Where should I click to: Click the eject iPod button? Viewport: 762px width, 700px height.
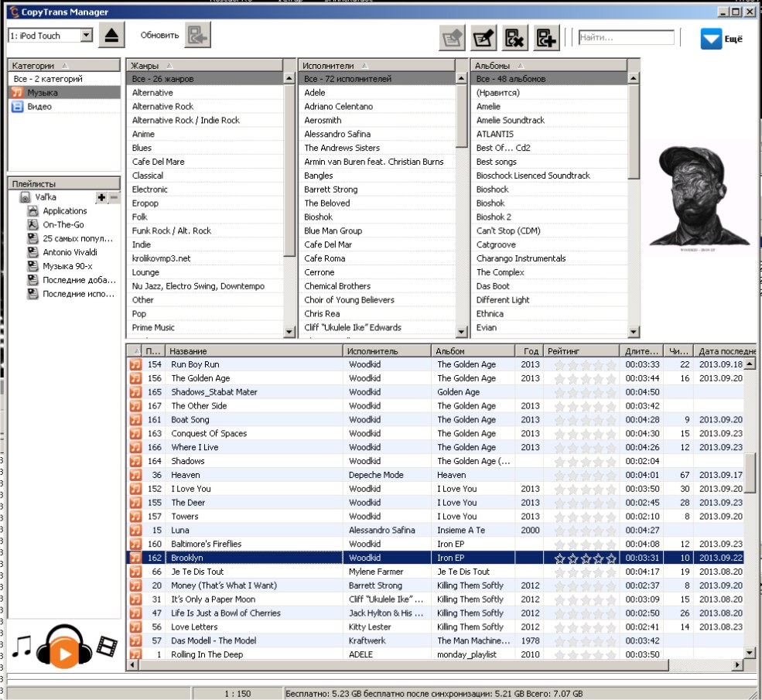(x=112, y=36)
